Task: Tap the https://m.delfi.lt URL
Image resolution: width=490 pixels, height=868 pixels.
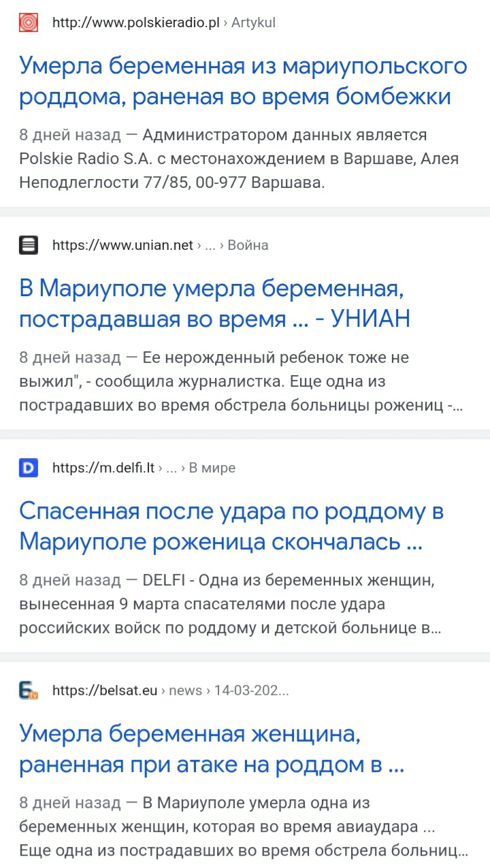Action: click(x=103, y=468)
